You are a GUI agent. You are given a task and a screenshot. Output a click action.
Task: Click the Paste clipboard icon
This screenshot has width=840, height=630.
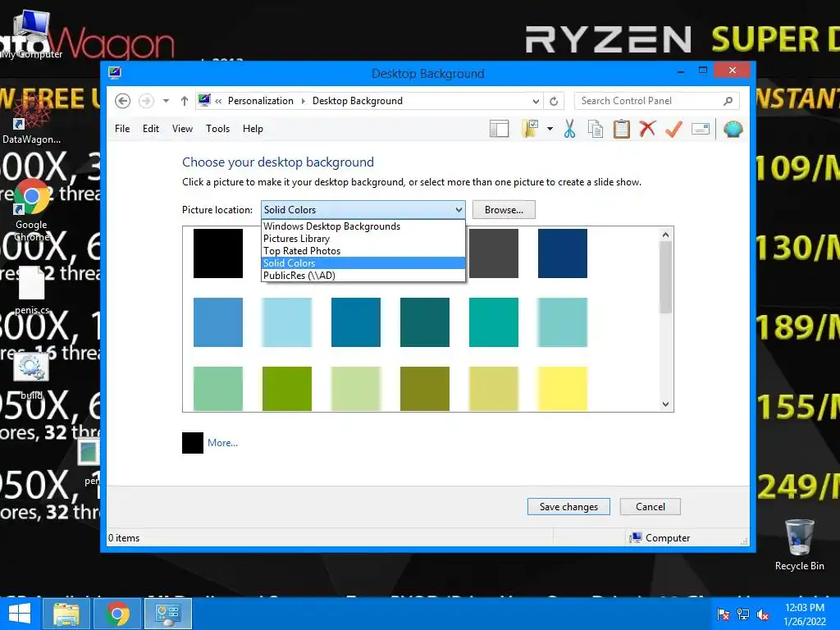pyautogui.click(x=622, y=129)
